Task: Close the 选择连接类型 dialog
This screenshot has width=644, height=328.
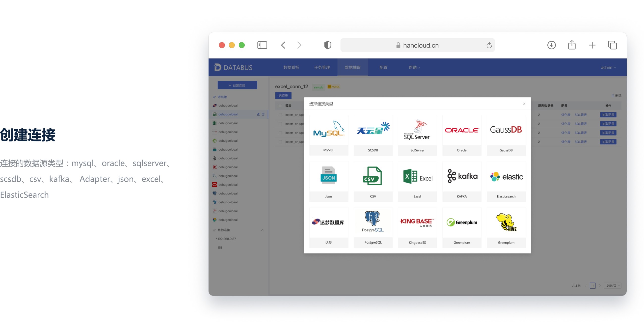Action: (524, 104)
